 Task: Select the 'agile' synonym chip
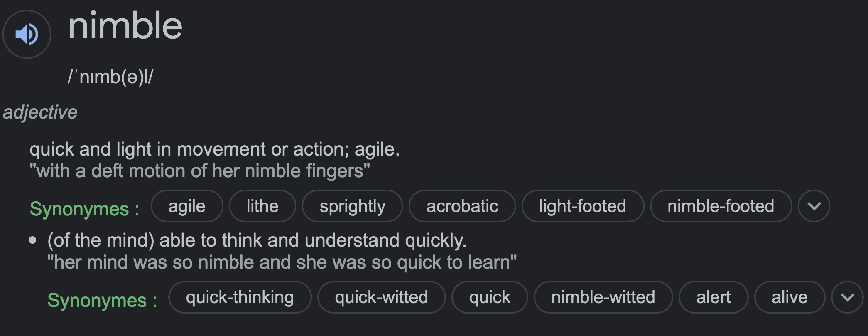tap(187, 206)
